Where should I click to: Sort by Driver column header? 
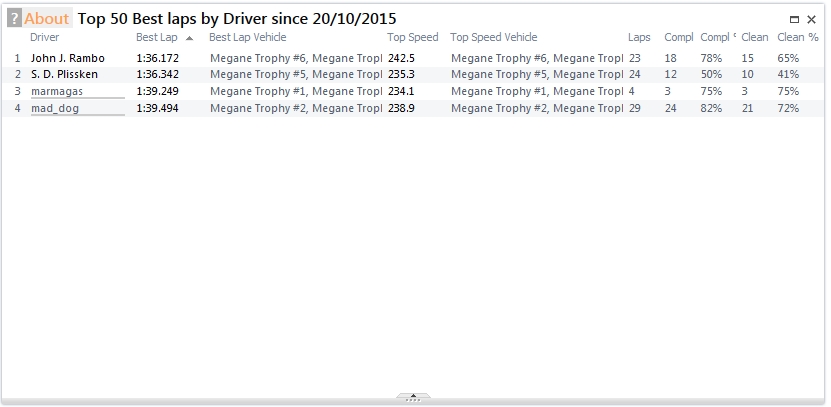[x=45, y=37]
